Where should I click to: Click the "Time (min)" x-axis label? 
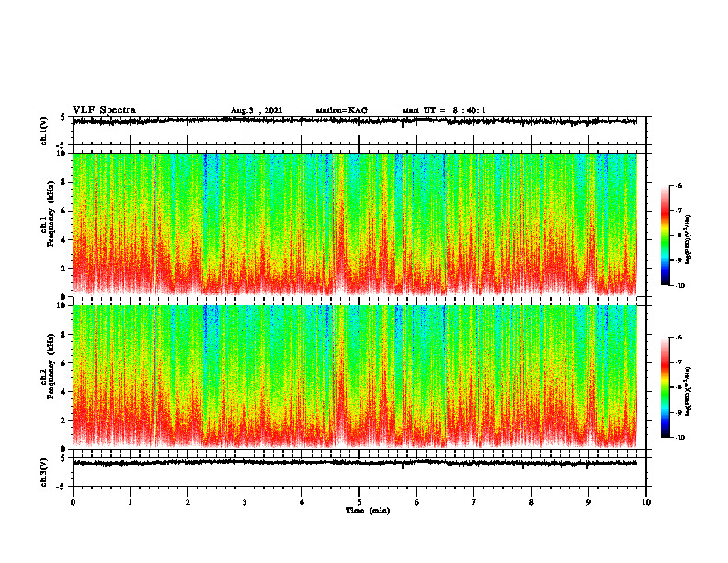click(x=368, y=511)
